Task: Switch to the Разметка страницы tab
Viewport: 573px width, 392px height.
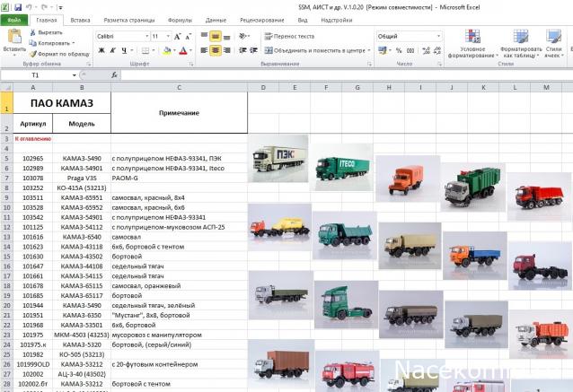Action: 129,20
